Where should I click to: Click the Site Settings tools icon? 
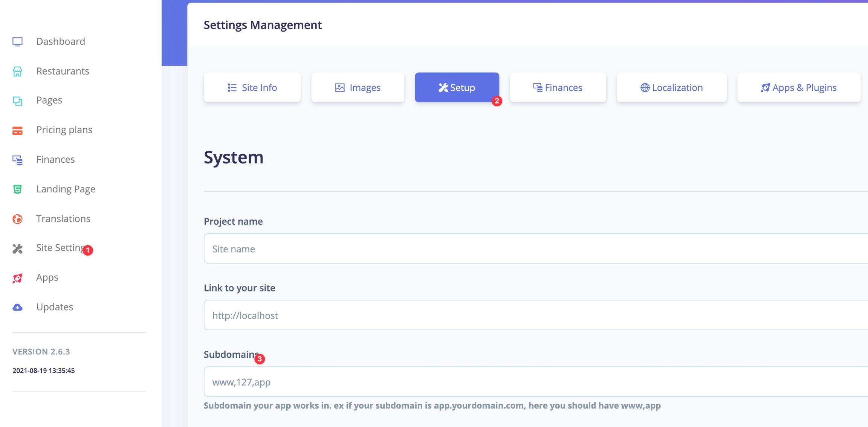tap(17, 249)
